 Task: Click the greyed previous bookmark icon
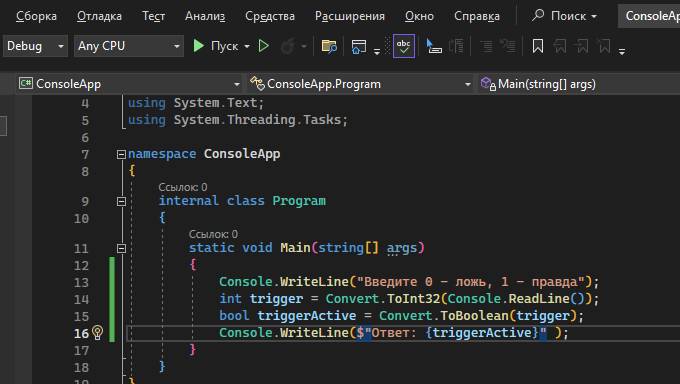560,46
